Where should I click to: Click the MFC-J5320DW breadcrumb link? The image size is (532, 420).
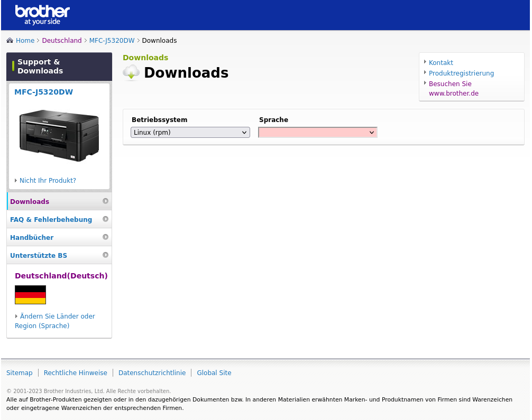coord(112,40)
